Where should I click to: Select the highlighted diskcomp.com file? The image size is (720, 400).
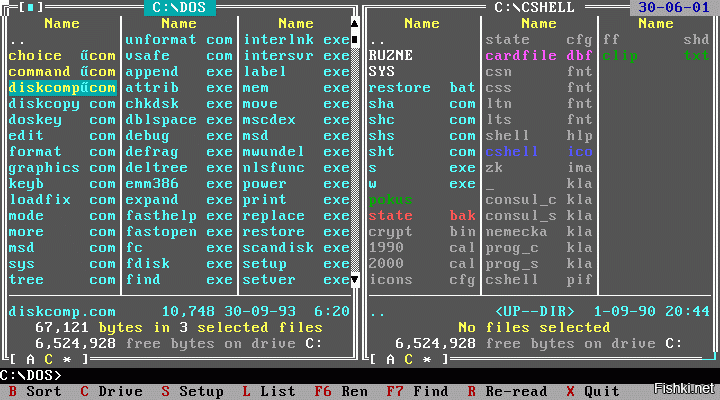(x=61, y=88)
